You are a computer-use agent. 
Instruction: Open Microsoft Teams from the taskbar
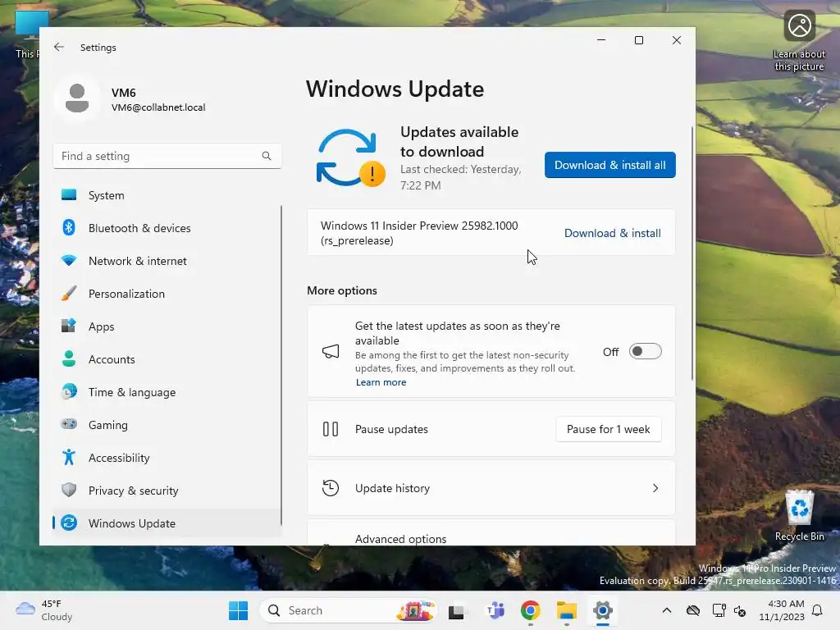point(495,610)
